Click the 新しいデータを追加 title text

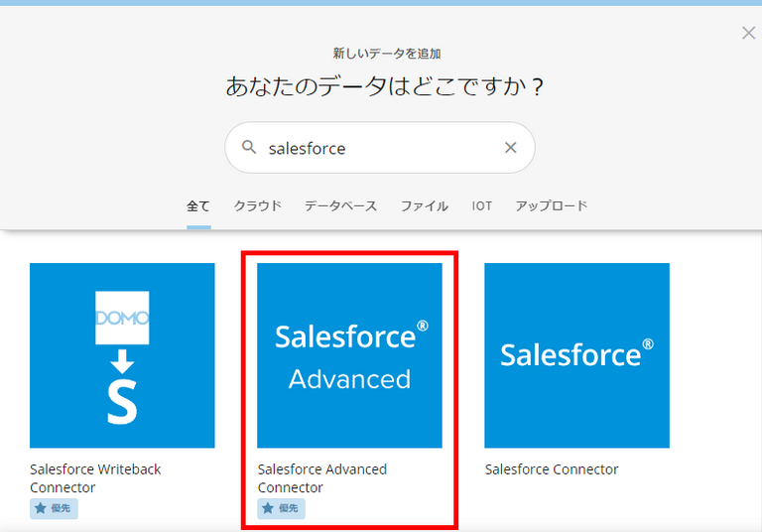coord(387,54)
